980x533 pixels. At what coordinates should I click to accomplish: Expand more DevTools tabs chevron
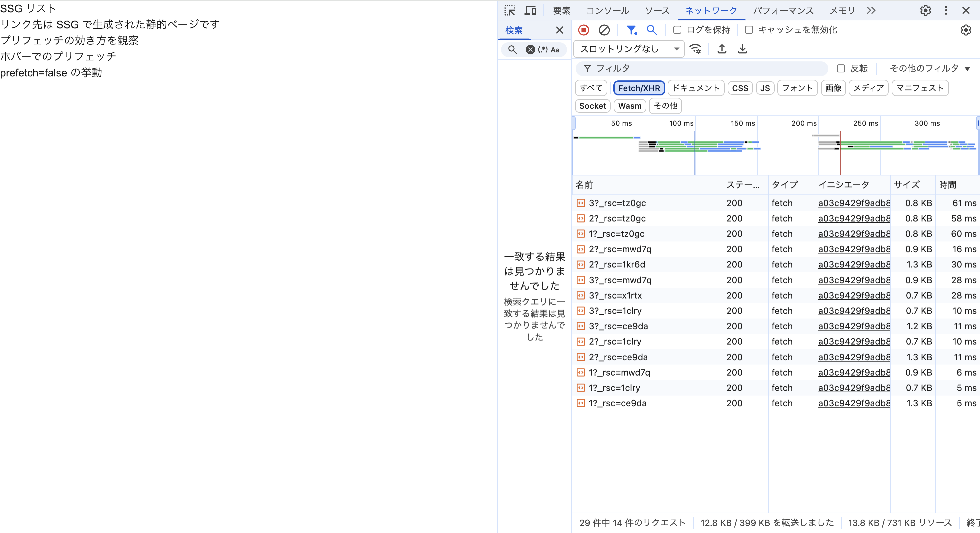[871, 10]
